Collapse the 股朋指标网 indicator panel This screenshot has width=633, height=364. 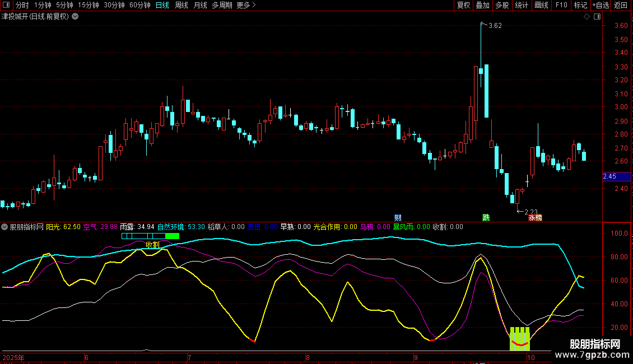(5, 227)
